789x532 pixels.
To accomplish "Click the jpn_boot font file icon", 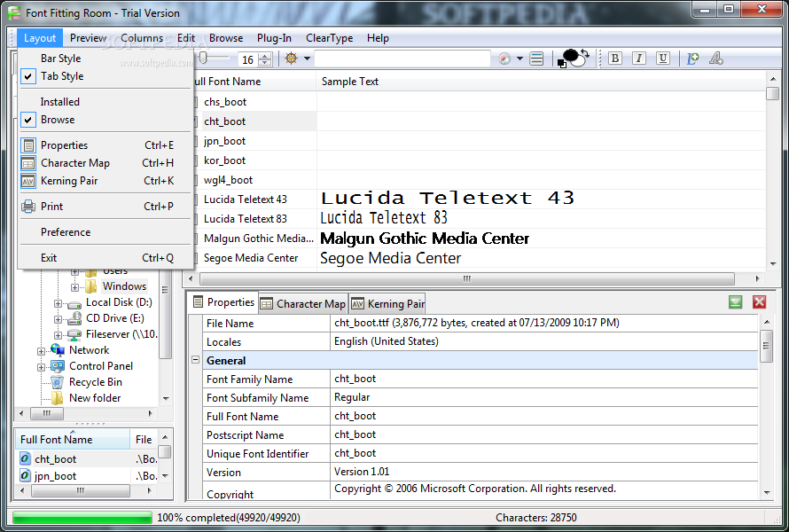I will 25,475.
